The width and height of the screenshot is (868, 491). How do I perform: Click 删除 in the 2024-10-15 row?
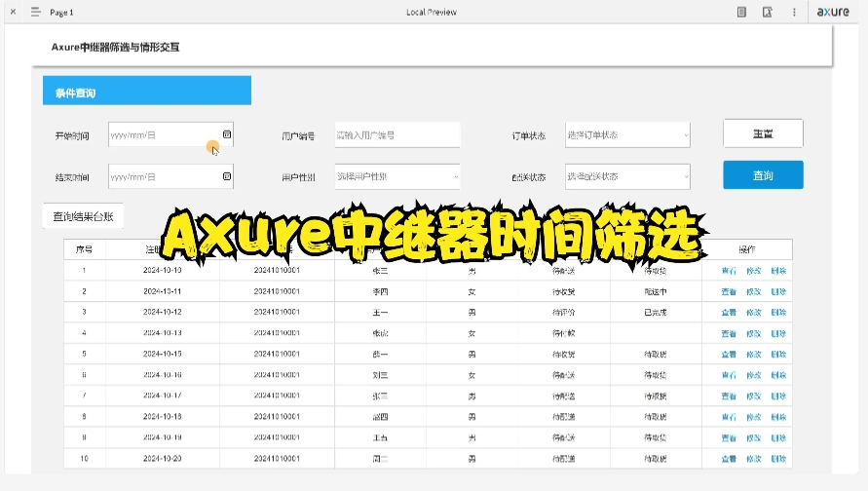[779, 355]
